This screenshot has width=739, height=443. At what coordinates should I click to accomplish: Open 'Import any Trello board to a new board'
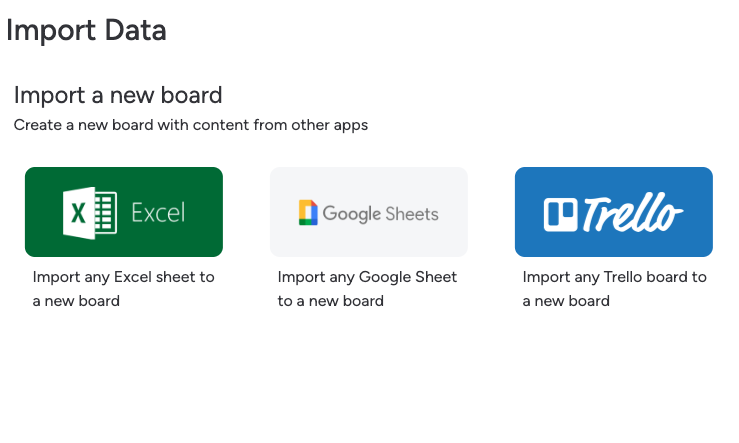(x=615, y=288)
